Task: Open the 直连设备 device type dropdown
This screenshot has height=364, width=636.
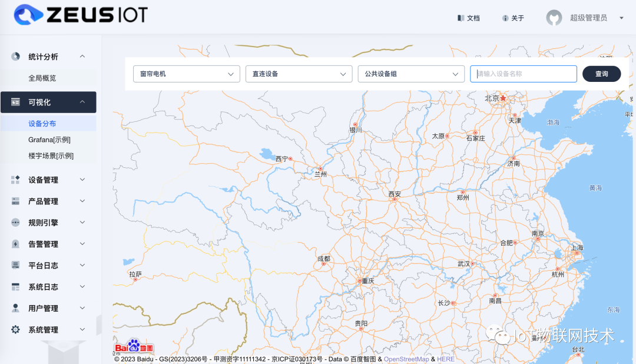Action: 299,74
